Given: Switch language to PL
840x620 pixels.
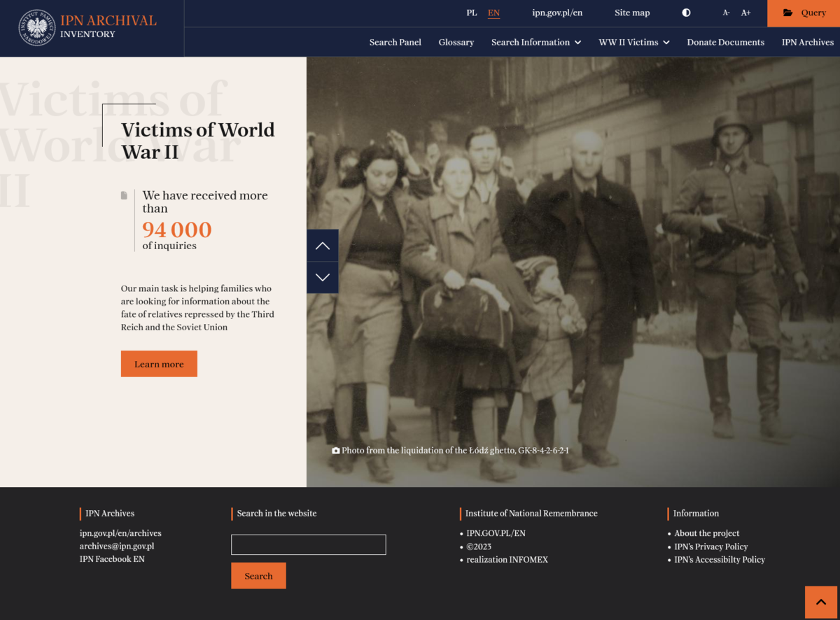Looking at the screenshot, I should click(472, 13).
